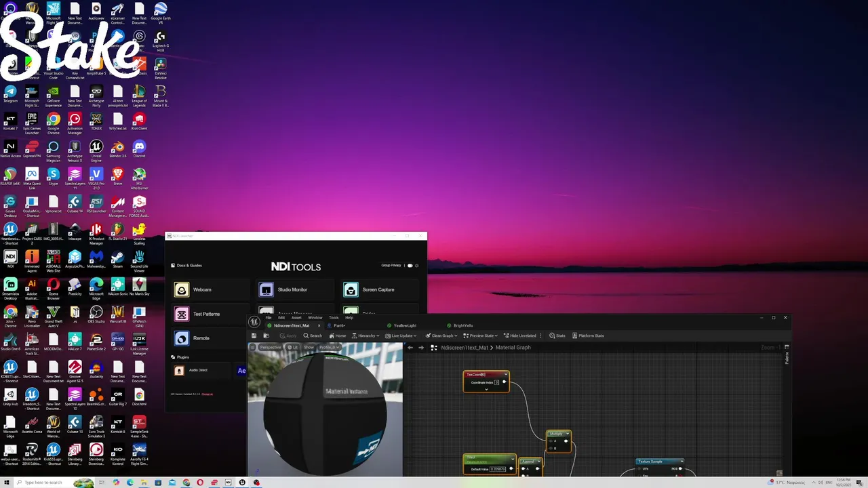
Task: Switch to the YeallowLight tab
Action: click(406, 325)
